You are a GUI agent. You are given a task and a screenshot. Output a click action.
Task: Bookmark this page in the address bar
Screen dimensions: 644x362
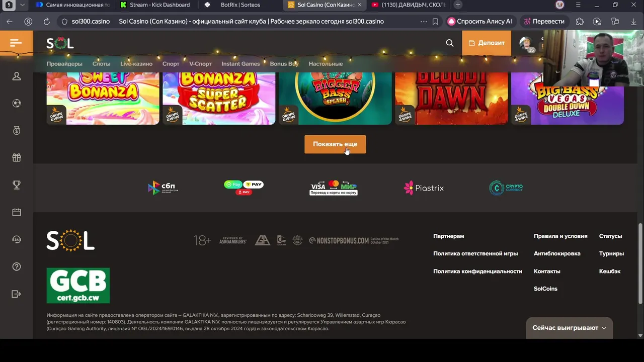click(435, 22)
